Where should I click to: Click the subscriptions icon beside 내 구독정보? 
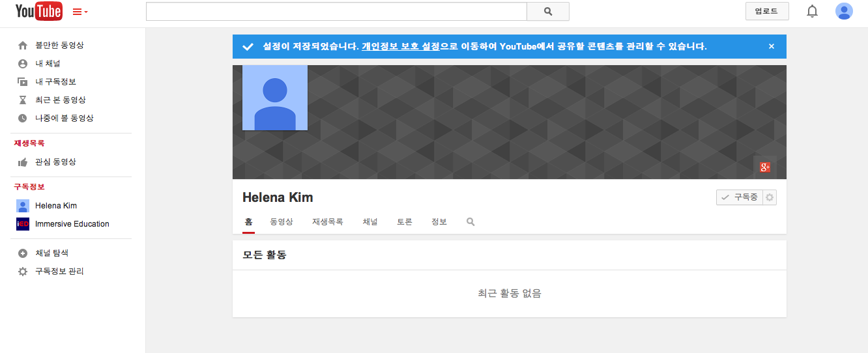coord(23,82)
